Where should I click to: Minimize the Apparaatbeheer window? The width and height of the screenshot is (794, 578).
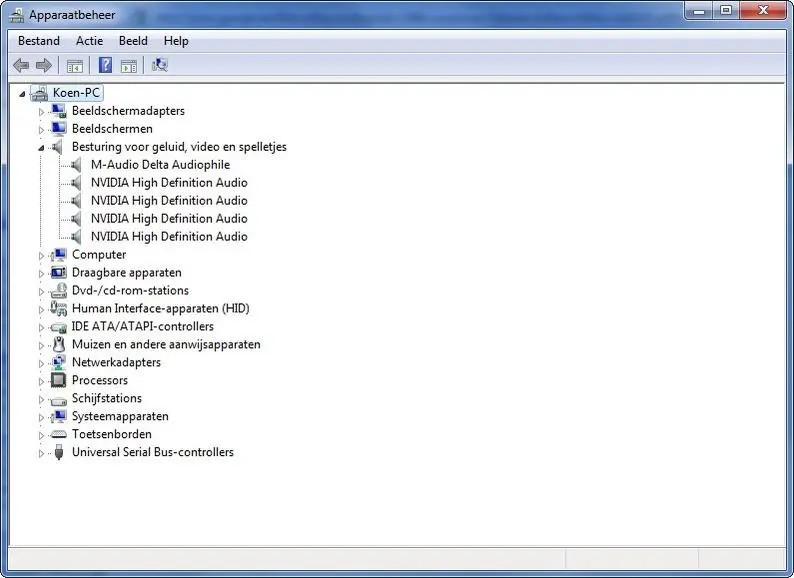(x=699, y=11)
